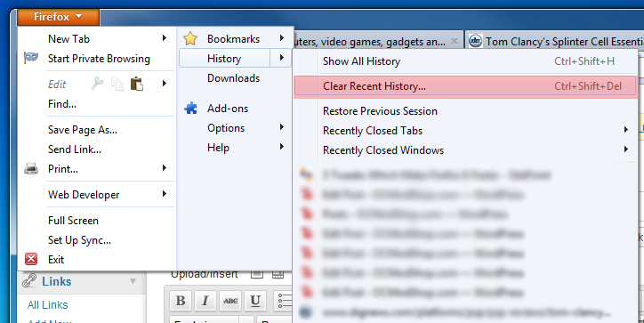Select Restore Previous Session
Image resolution: width=644 pixels, height=323 pixels.
[x=380, y=111]
